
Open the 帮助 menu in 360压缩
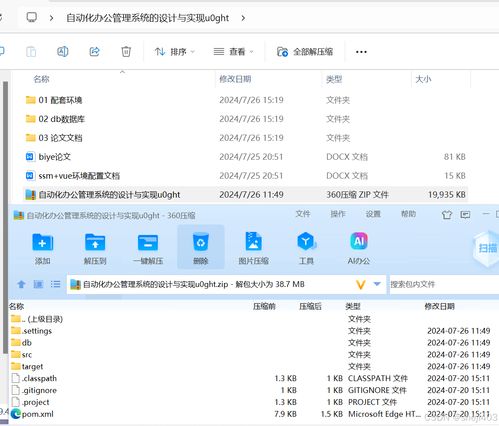point(408,214)
